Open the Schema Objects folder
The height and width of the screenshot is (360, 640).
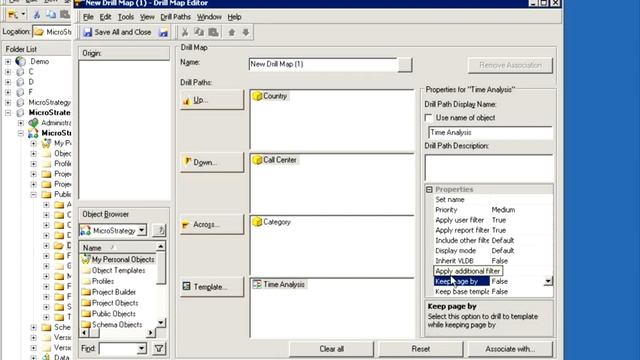112,324
